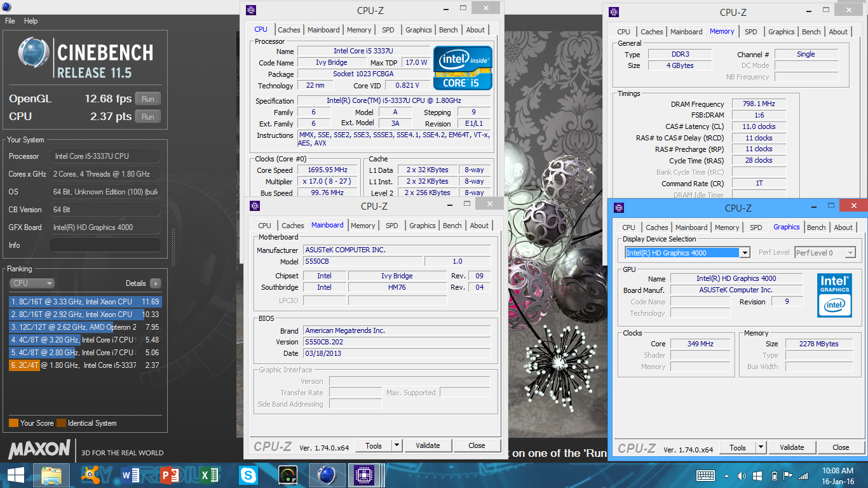Switch to CPU-Z via its taskbar icon
This screenshot has height=488, width=868.
point(365,475)
